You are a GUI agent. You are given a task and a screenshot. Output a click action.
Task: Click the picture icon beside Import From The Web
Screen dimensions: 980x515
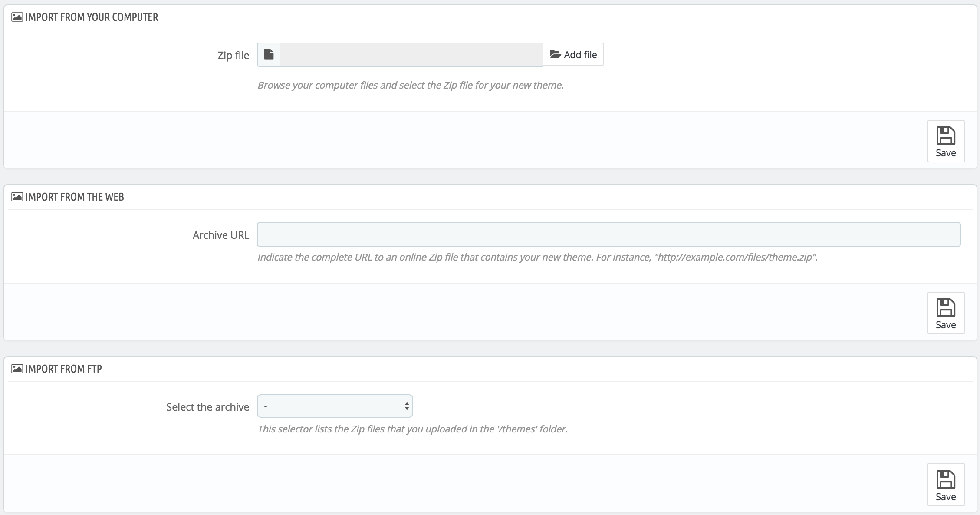point(17,197)
